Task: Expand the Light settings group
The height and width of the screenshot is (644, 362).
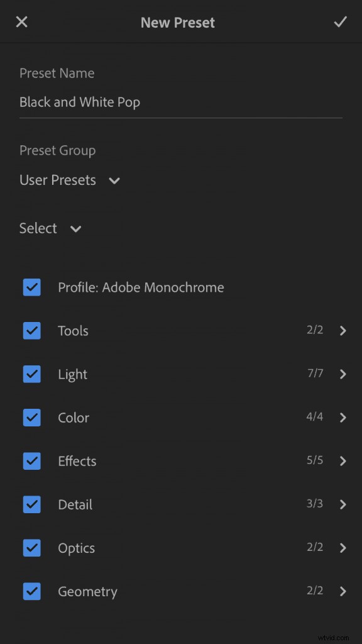Action: [x=343, y=374]
